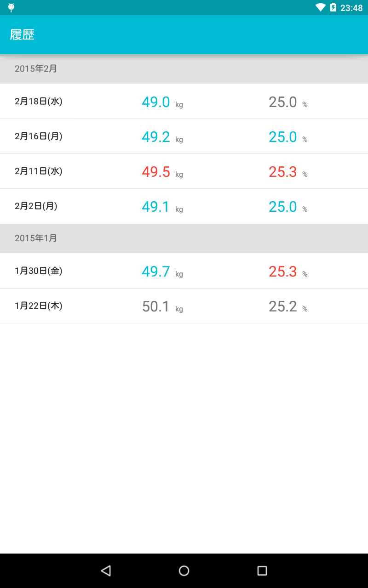The height and width of the screenshot is (588, 368).
Task: Open recent apps square icon
Action: point(262,571)
